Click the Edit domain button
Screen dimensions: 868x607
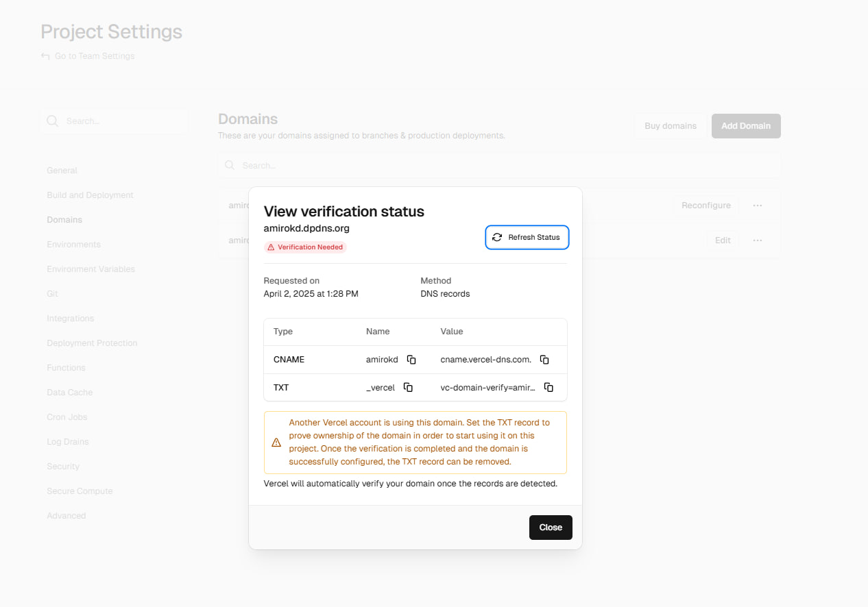click(723, 240)
